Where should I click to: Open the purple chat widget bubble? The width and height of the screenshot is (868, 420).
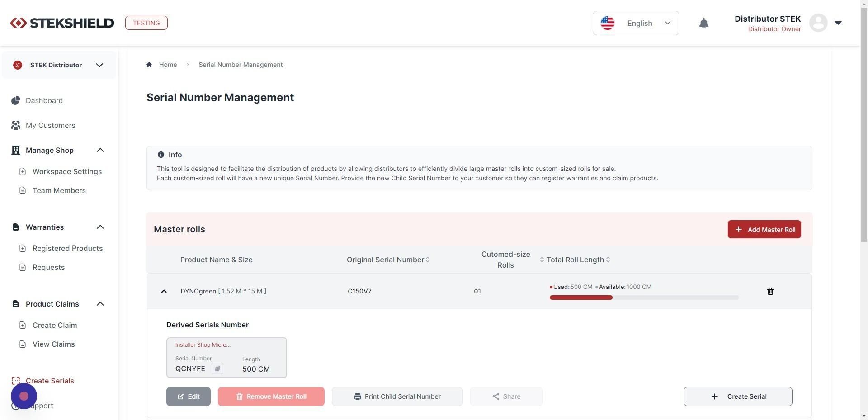24,396
